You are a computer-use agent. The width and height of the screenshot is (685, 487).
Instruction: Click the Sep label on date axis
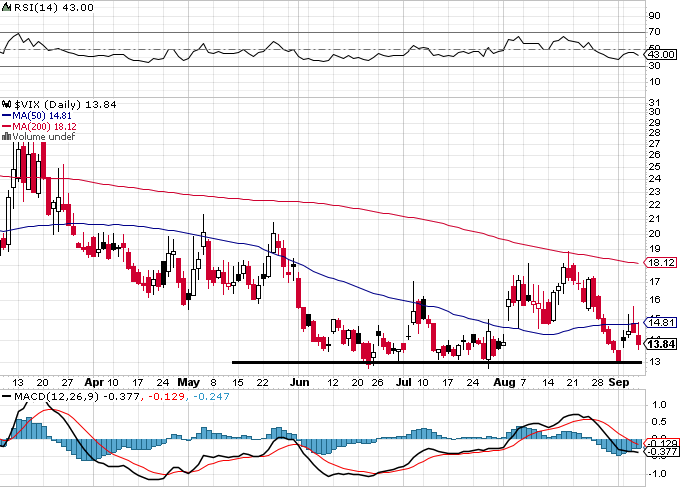[619, 383]
